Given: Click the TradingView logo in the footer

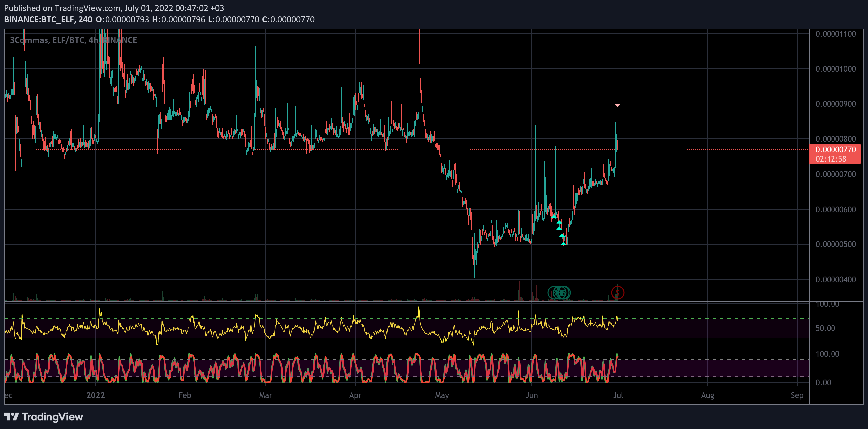Looking at the screenshot, I should coord(43,417).
